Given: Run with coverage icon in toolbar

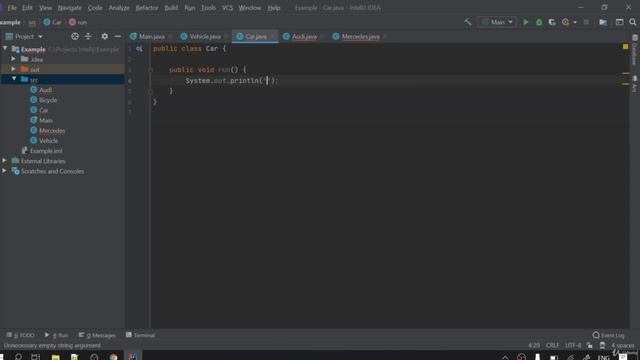Looking at the screenshot, I should [x=552, y=22].
